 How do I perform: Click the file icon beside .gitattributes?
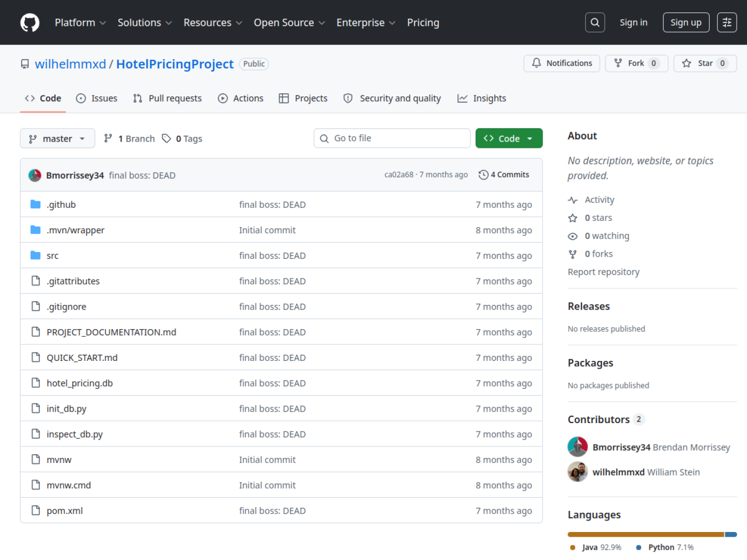(x=35, y=281)
